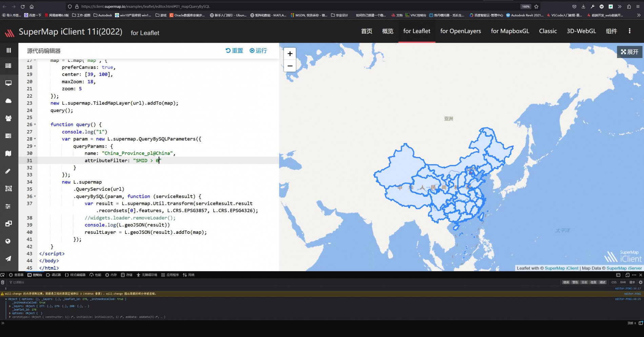Expand the prototype Object entry
The width and height of the screenshot is (644, 337).
(x=10, y=317)
